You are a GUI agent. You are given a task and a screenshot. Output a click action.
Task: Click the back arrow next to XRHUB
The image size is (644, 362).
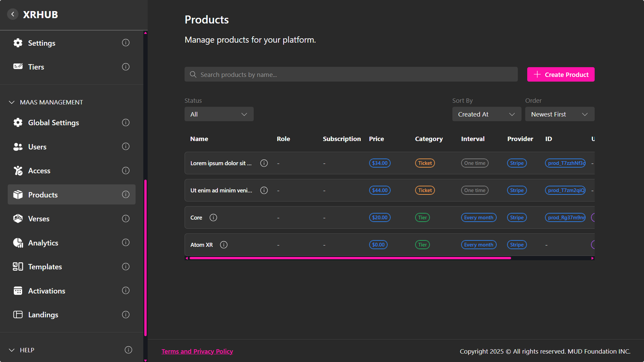(x=13, y=14)
